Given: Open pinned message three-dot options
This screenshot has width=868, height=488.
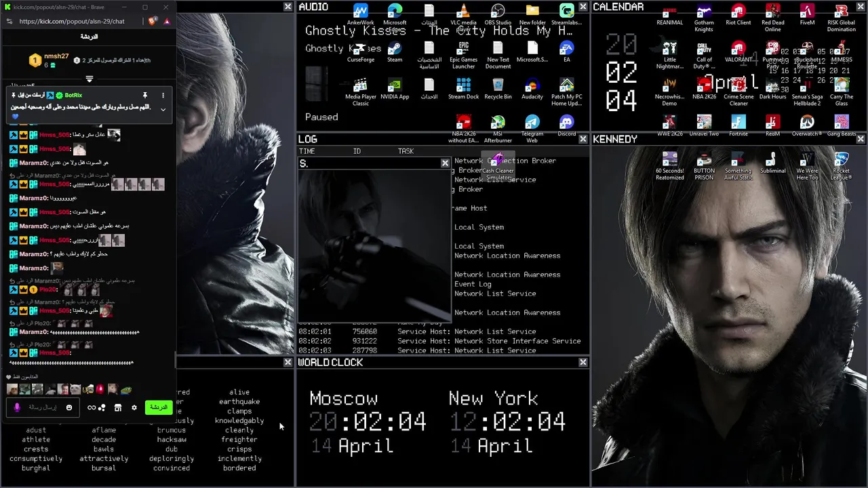Looking at the screenshot, I should [x=163, y=96].
